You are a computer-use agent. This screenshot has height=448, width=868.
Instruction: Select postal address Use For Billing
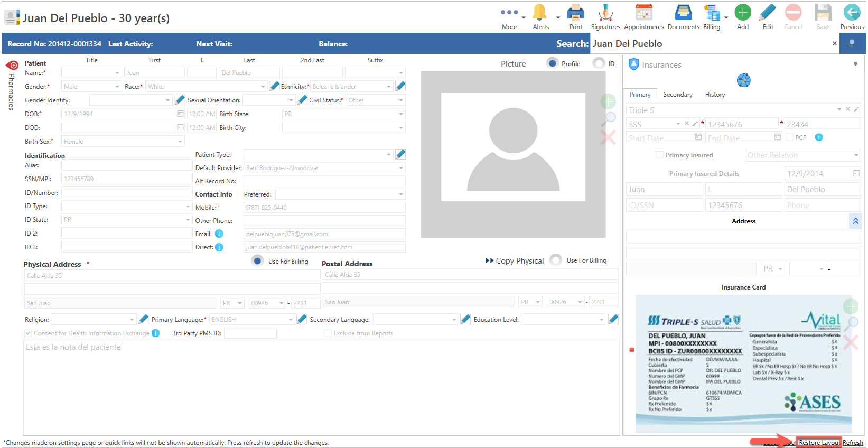tap(556, 260)
